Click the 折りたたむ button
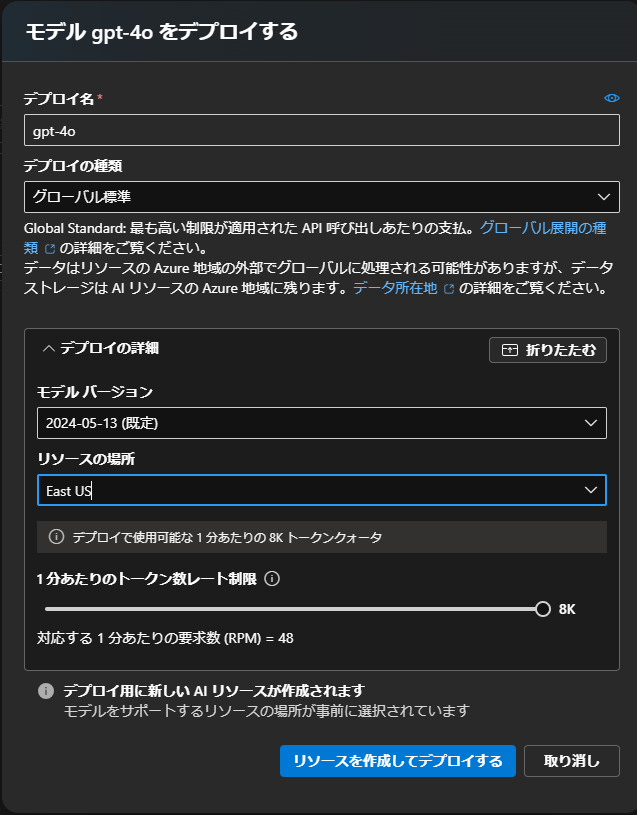Viewport: 637px width, 815px height. (548, 350)
